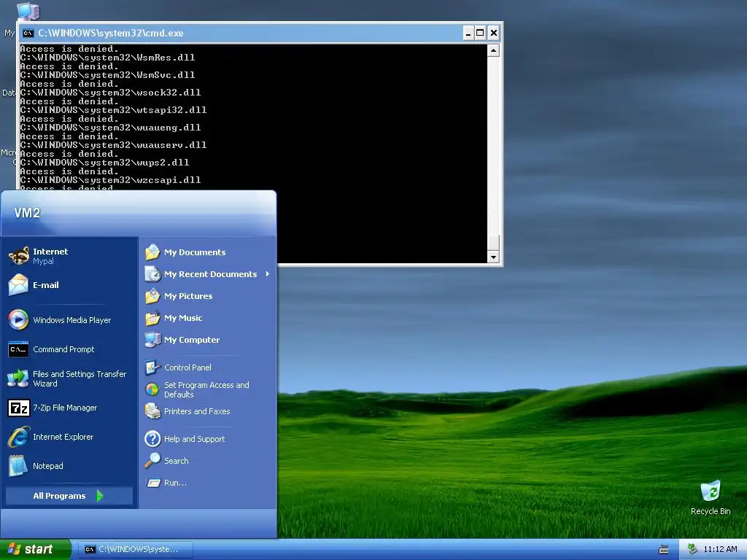Screen dimensions: 747x560
Task: Expand All Programs green arrow
Action: point(100,496)
